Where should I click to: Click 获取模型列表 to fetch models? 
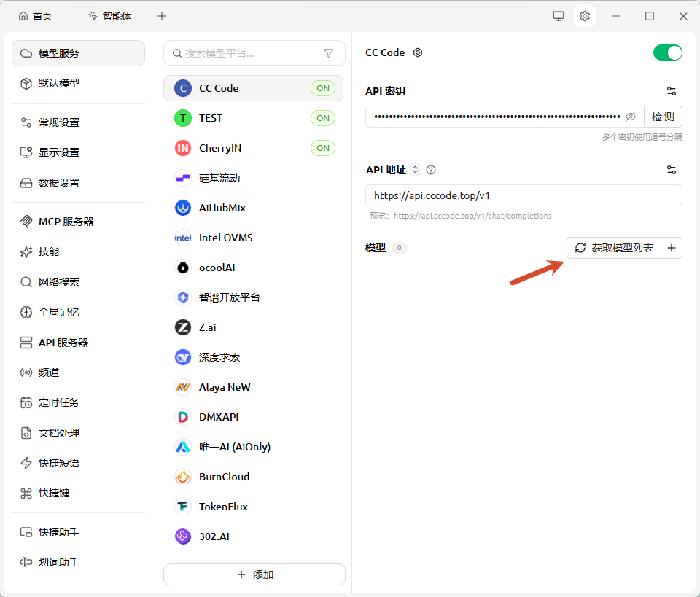coord(614,248)
